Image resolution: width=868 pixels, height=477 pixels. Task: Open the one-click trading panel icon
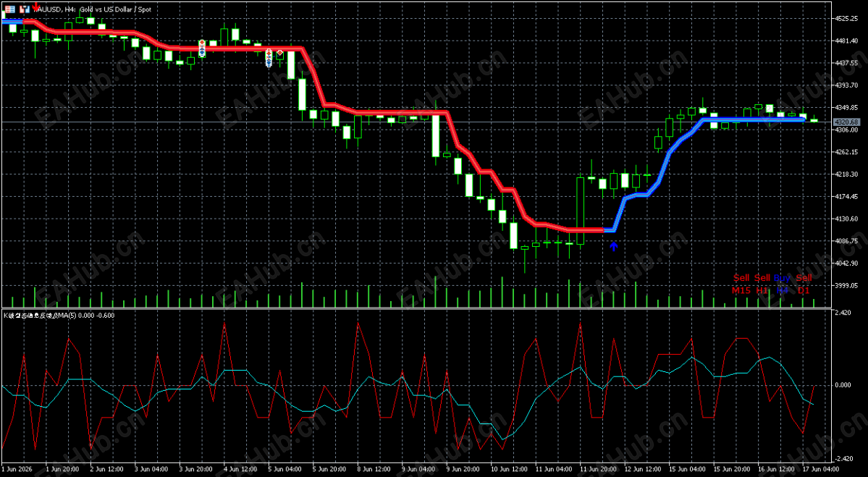pos(9,9)
